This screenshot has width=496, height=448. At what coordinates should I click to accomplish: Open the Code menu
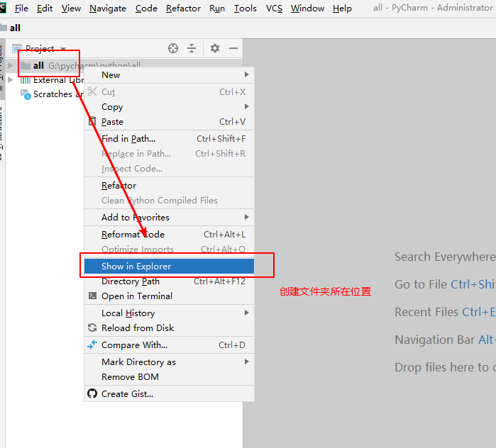[146, 9]
